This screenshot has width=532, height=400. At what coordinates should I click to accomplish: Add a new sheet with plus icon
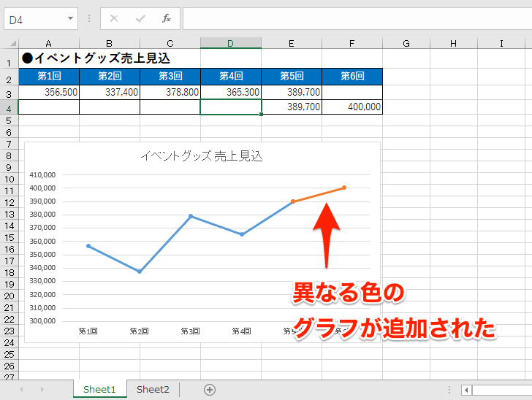210,390
